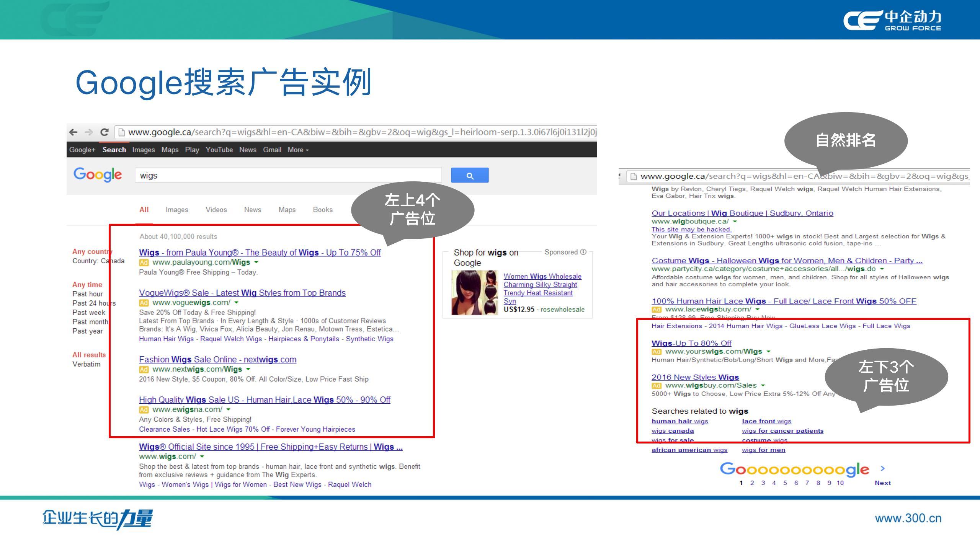Switch to the News results tab
The height and width of the screenshot is (551, 980).
pyautogui.click(x=253, y=210)
